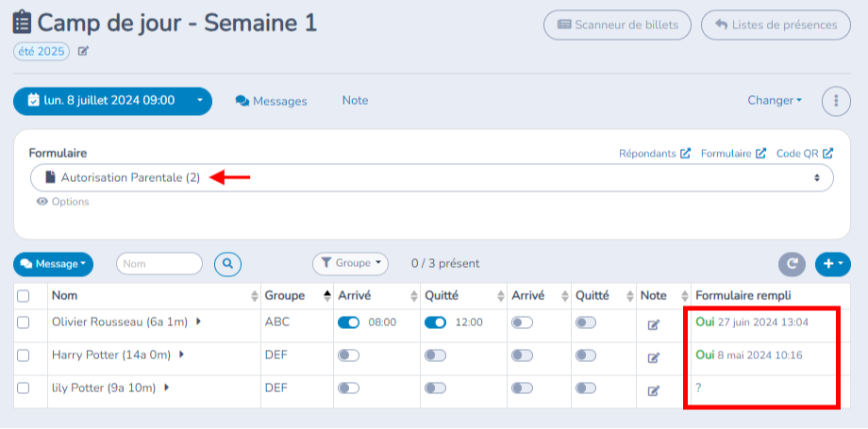Image resolution: width=868 pixels, height=429 pixels.
Task: Click the grey refresh list button
Action: pos(793,264)
